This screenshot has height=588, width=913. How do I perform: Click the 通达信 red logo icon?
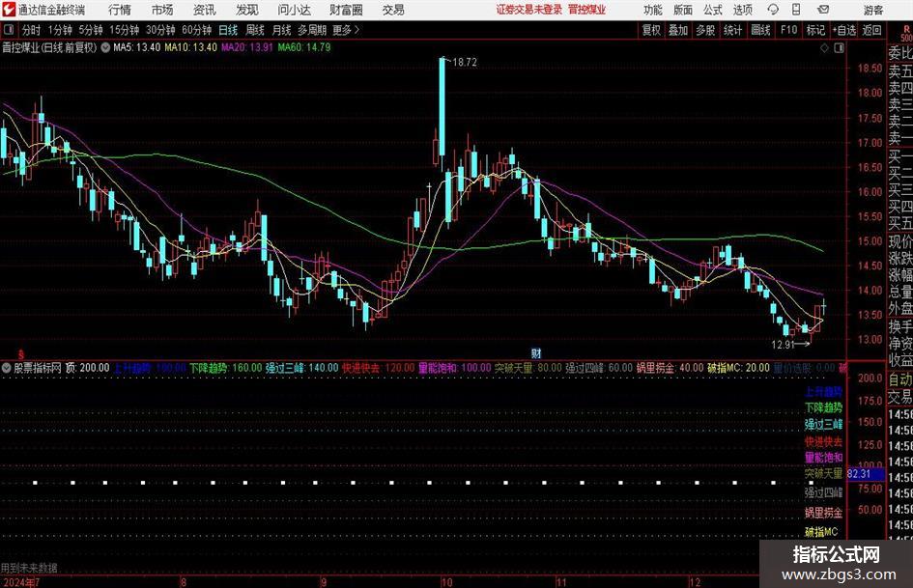[9, 10]
